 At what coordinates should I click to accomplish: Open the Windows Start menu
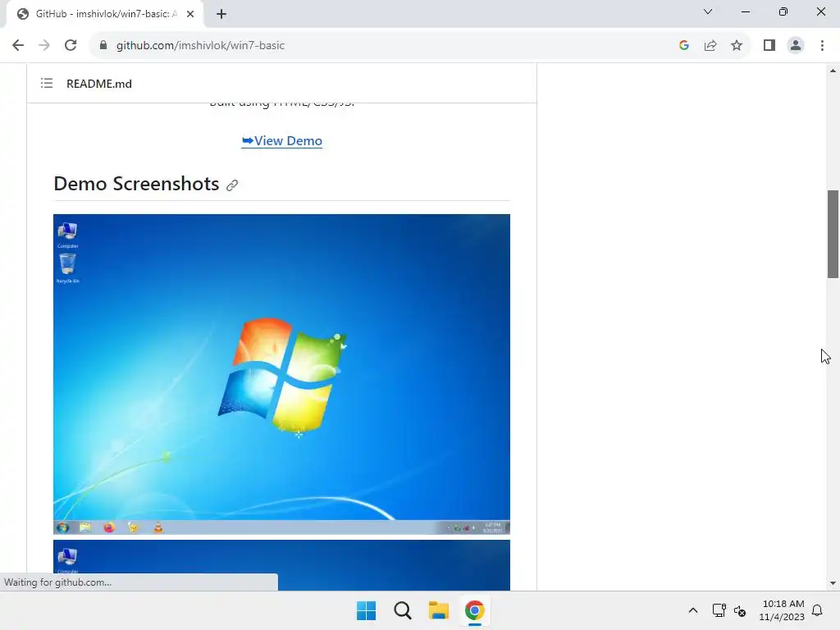click(367, 610)
